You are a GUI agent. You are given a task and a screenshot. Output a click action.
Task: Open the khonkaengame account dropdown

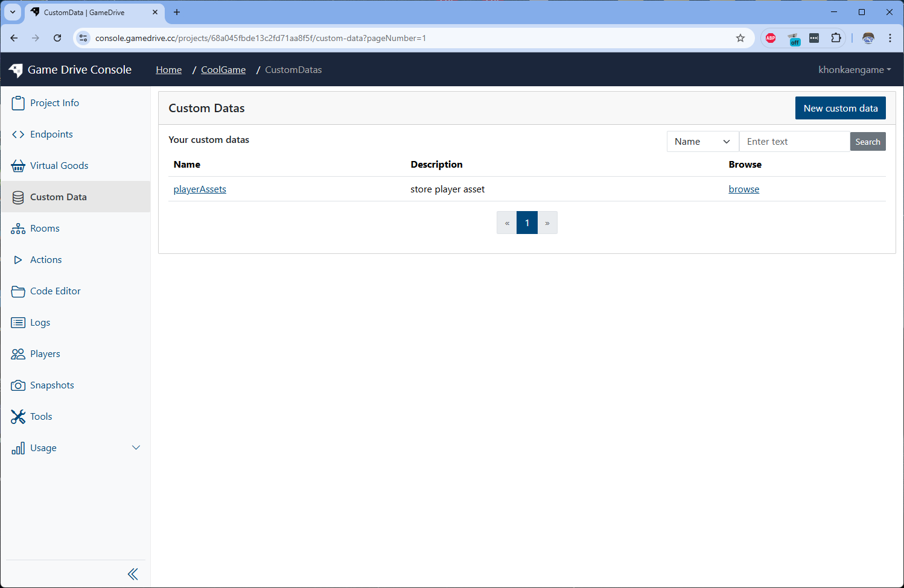tap(854, 70)
